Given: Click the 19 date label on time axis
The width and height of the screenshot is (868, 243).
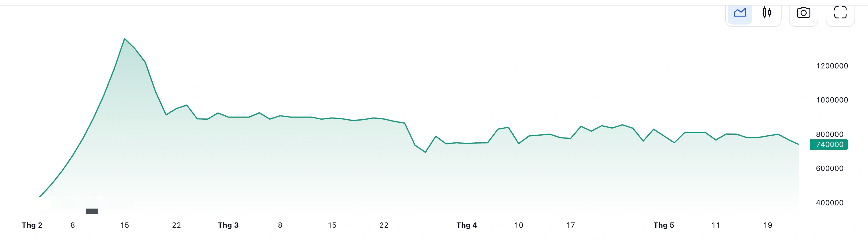Looking at the screenshot, I should pos(767,225).
